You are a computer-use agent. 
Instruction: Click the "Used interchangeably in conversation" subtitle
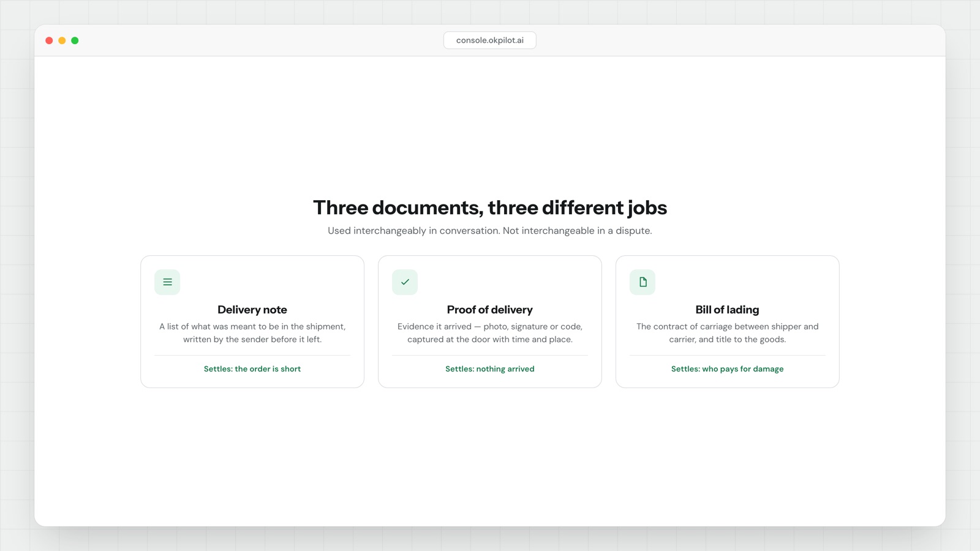(x=490, y=231)
